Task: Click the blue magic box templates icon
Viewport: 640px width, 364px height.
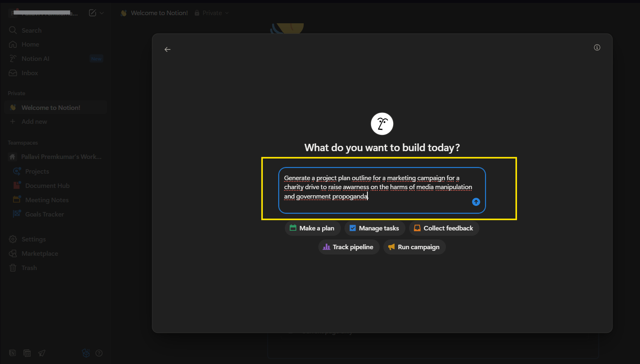Action: click(x=86, y=353)
